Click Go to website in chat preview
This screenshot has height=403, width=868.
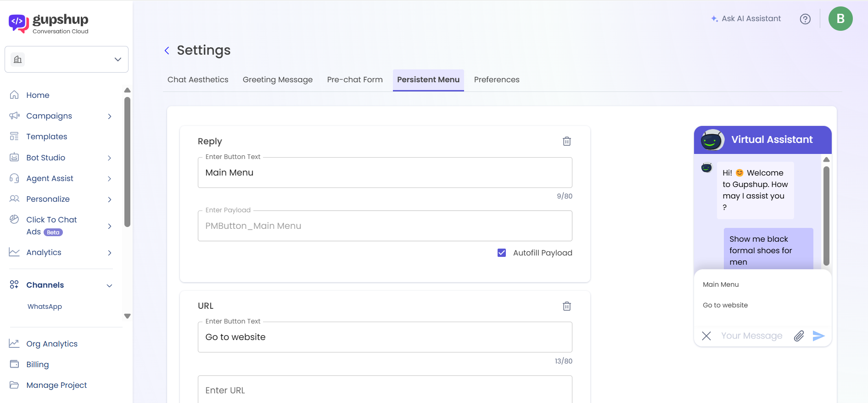[x=725, y=305]
